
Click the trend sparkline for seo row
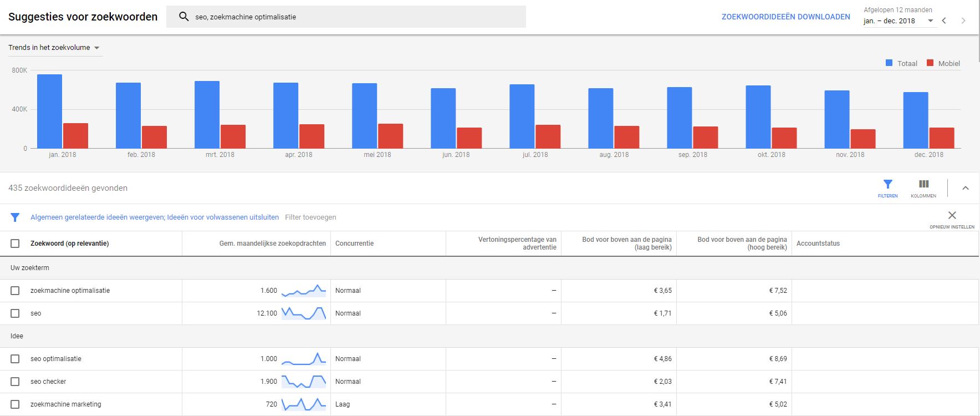(304, 313)
